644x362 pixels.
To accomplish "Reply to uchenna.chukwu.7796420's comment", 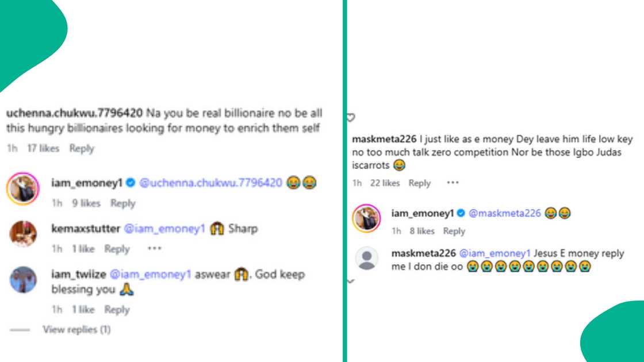I will click(82, 148).
